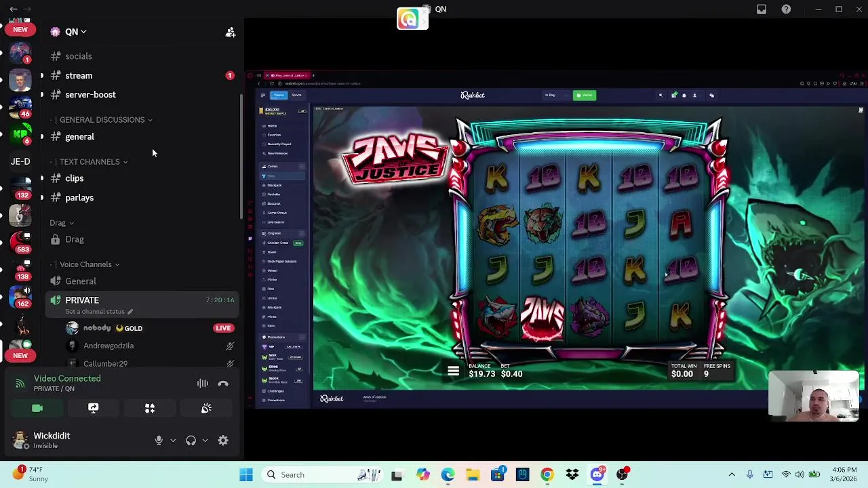Image resolution: width=868 pixels, height=488 pixels.
Task: Join the General voice channel
Action: 141,281
